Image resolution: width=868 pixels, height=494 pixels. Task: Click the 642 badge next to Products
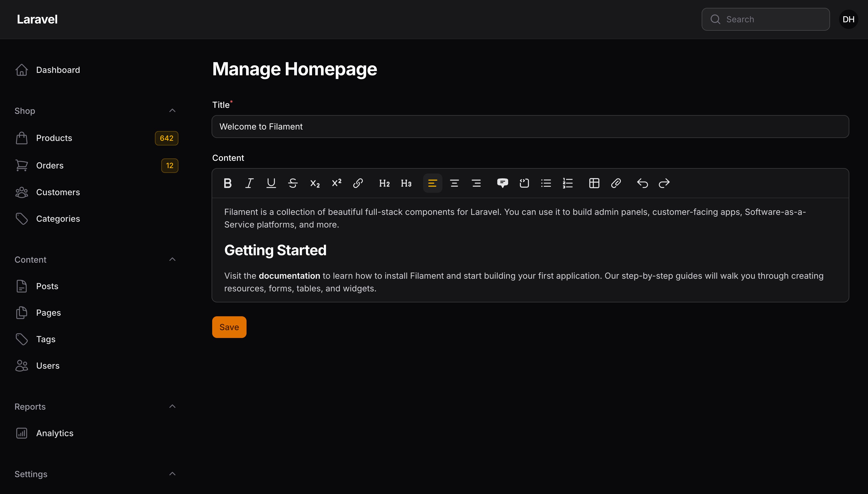(166, 138)
